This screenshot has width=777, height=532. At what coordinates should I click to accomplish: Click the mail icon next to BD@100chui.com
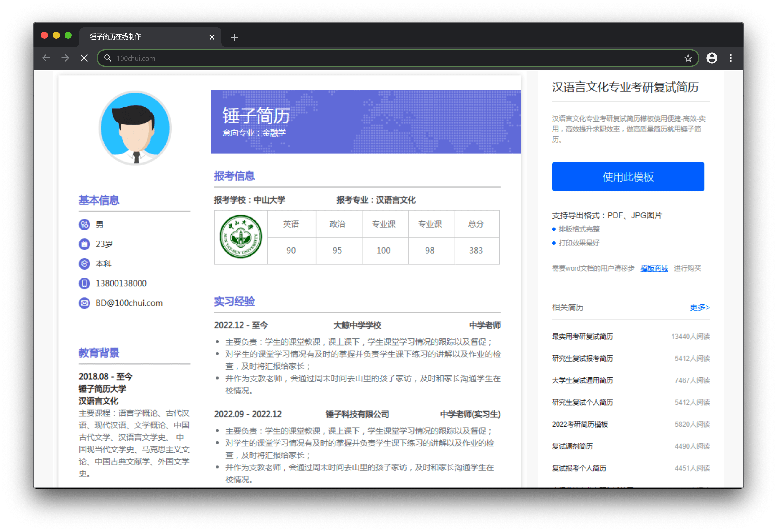click(84, 303)
